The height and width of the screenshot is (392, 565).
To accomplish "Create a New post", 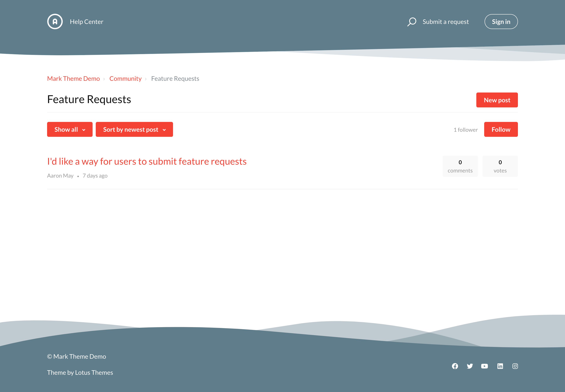I will 497,100.
